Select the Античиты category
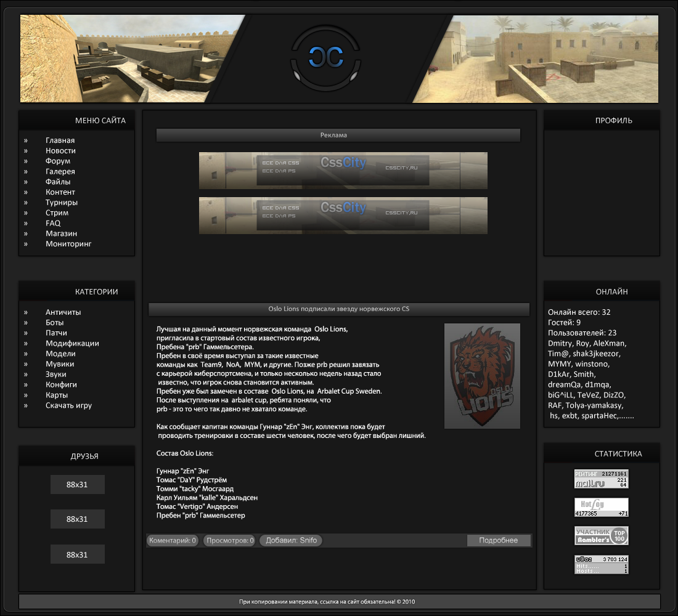Viewport: 678px width, 616px height. pos(63,312)
